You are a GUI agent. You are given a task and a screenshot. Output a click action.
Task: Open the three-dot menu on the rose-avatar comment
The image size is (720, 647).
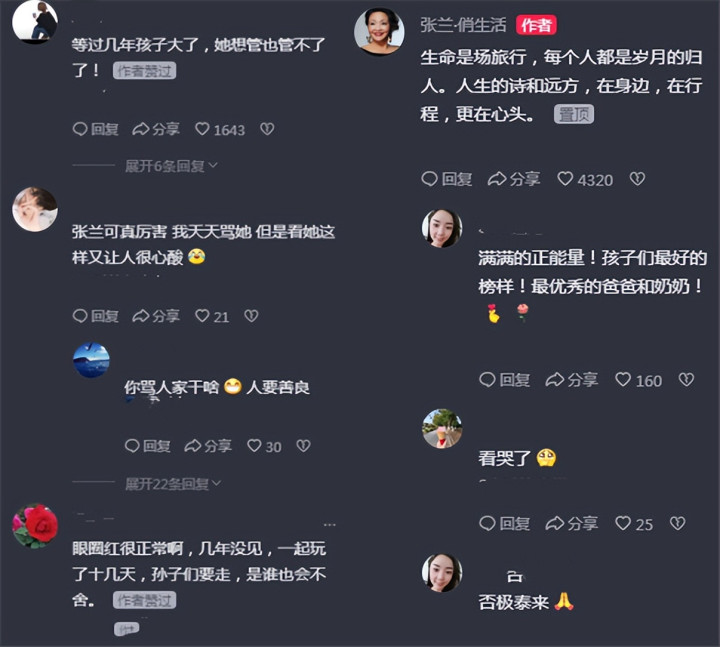coord(330,524)
